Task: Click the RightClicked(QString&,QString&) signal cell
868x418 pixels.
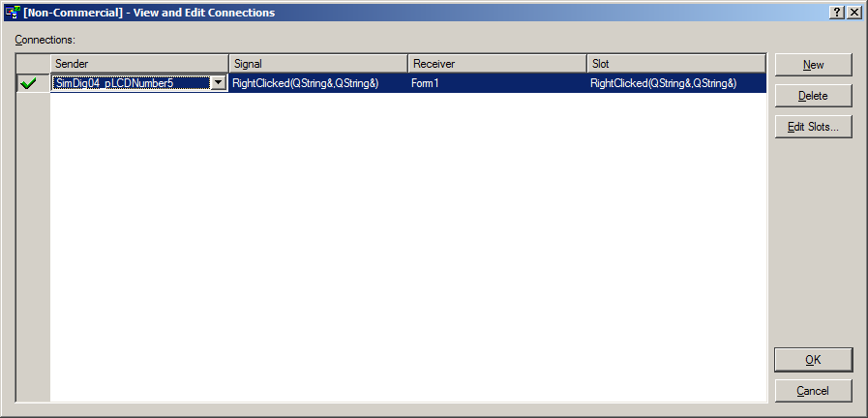Action: click(x=318, y=83)
